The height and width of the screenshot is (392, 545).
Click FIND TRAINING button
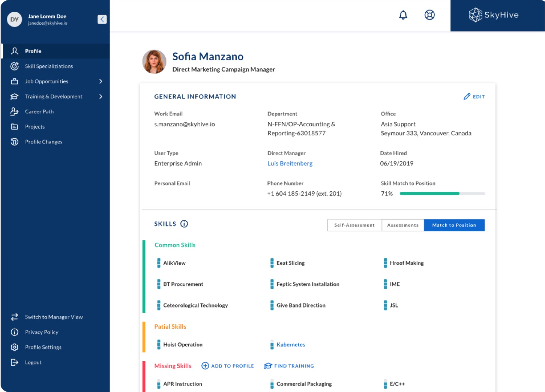coord(289,366)
